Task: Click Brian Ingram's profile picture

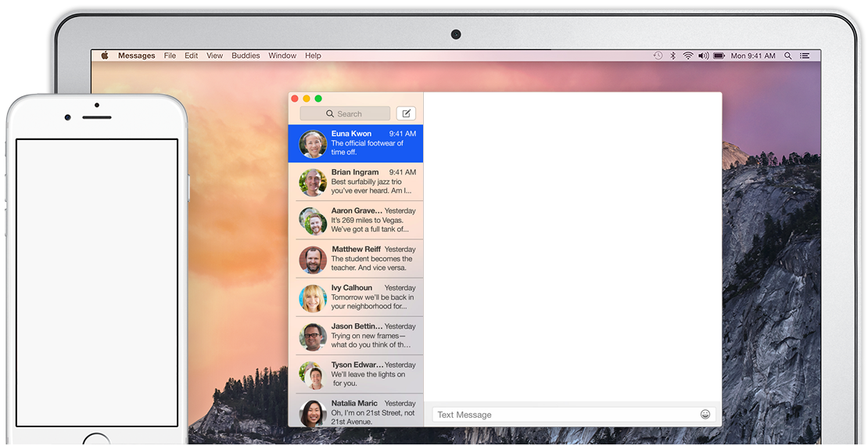Action: (313, 182)
